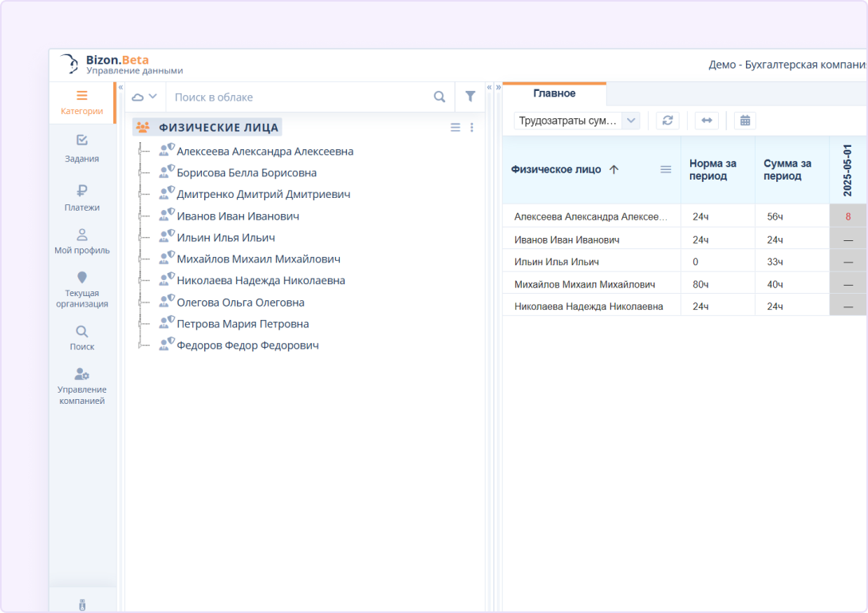Select Иванов Иван Иванович in the tree
Viewport: 868px width, 613px height.
click(x=238, y=216)
